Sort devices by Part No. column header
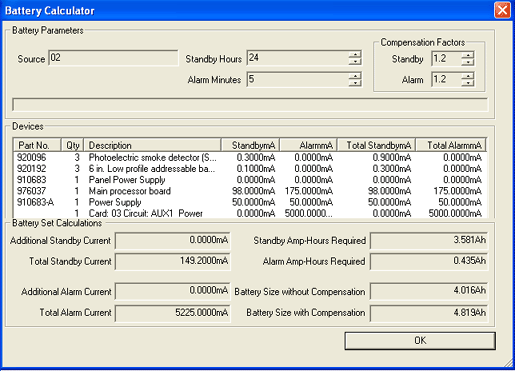 (x=37, y=145)
